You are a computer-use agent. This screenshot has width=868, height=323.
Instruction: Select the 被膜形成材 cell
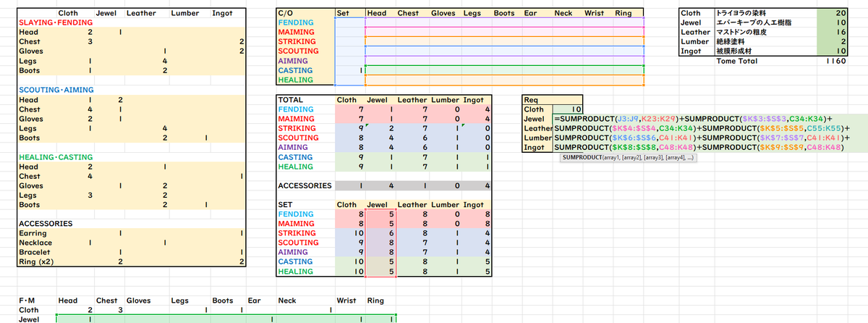coord(734,51)
